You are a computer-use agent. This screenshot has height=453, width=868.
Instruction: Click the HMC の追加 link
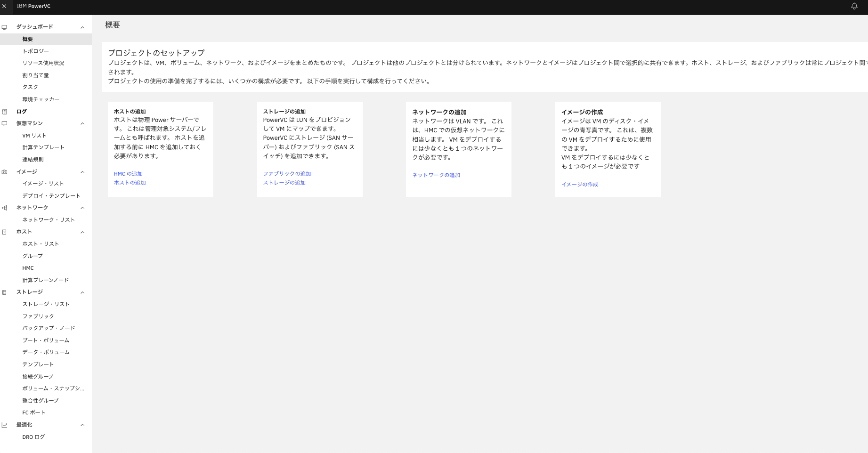129,173
